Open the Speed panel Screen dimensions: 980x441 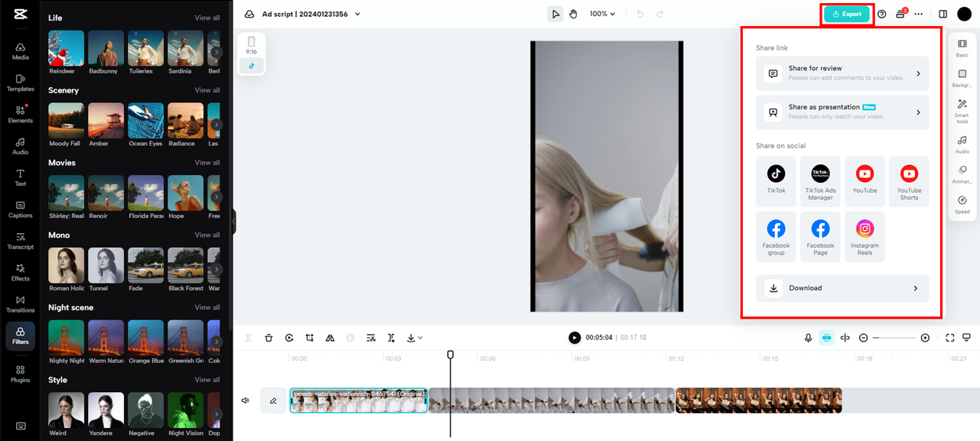[x=962, y=204]
